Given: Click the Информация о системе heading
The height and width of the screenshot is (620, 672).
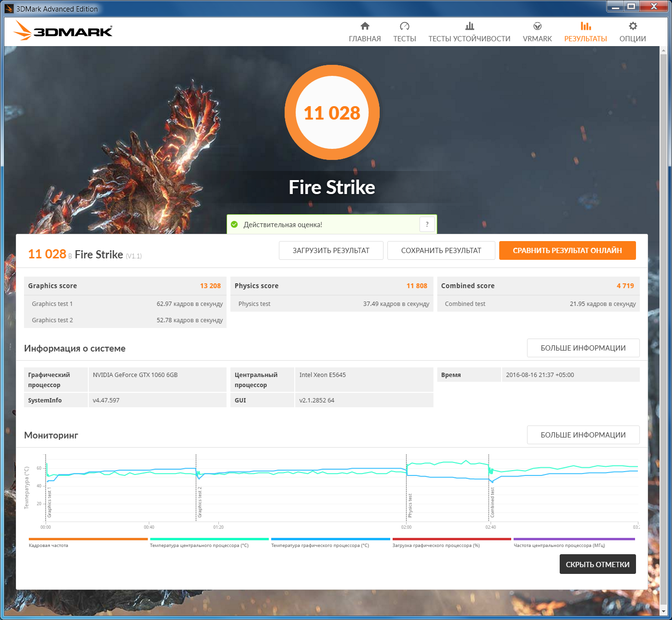Looking at the screenshot, I should (x=75, y=348).
